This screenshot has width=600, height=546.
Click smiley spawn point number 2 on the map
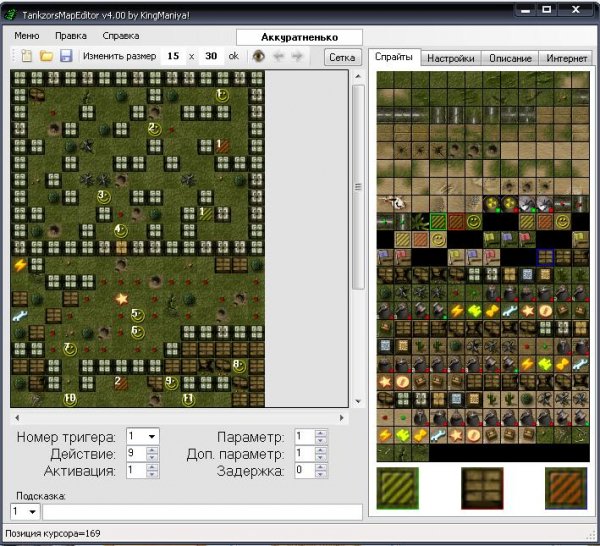coord(155,129)
